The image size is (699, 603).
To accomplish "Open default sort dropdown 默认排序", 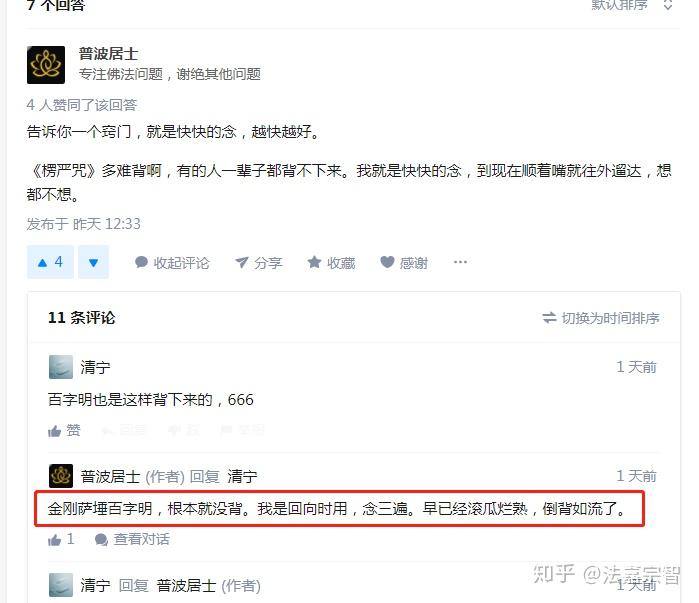I will click(632, 5).
